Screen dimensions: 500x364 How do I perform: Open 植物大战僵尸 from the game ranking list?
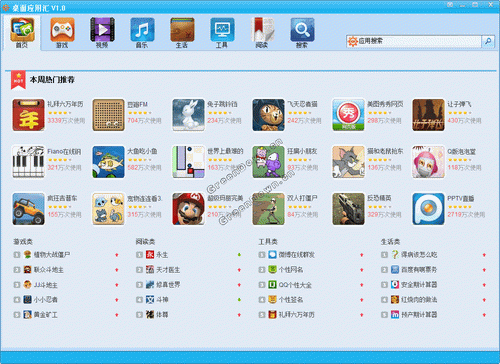click(x=52, y=255)
